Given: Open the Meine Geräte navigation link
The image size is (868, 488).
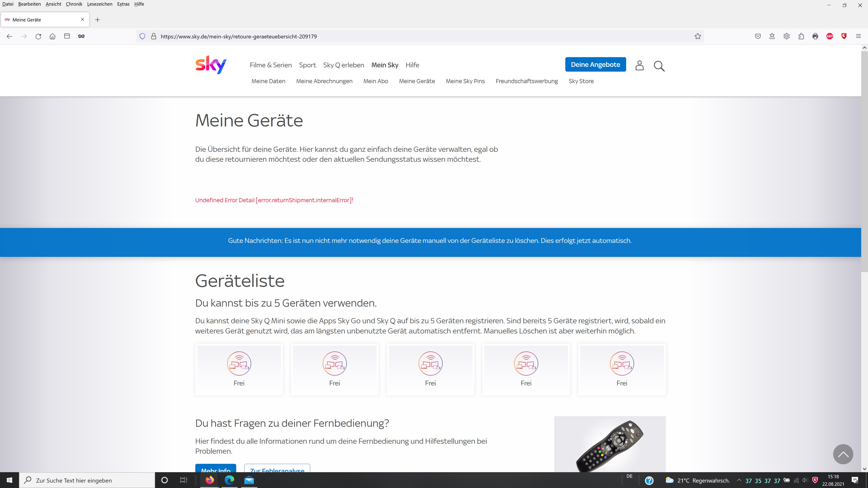Looking at the screenshot, I should pos(417,81).
